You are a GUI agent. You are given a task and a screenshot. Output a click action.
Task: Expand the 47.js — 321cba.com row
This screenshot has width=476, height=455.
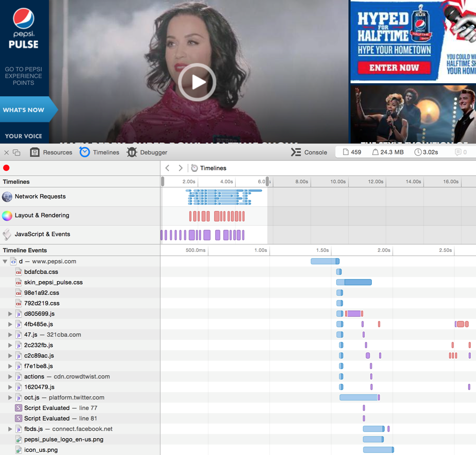[10, 335]
